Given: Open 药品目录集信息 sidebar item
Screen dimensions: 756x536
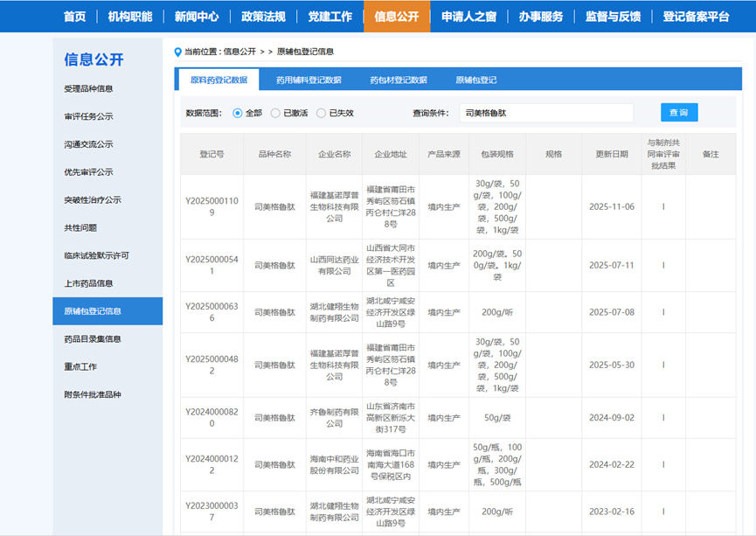Looking at the screenshot, I should point(93,339).
